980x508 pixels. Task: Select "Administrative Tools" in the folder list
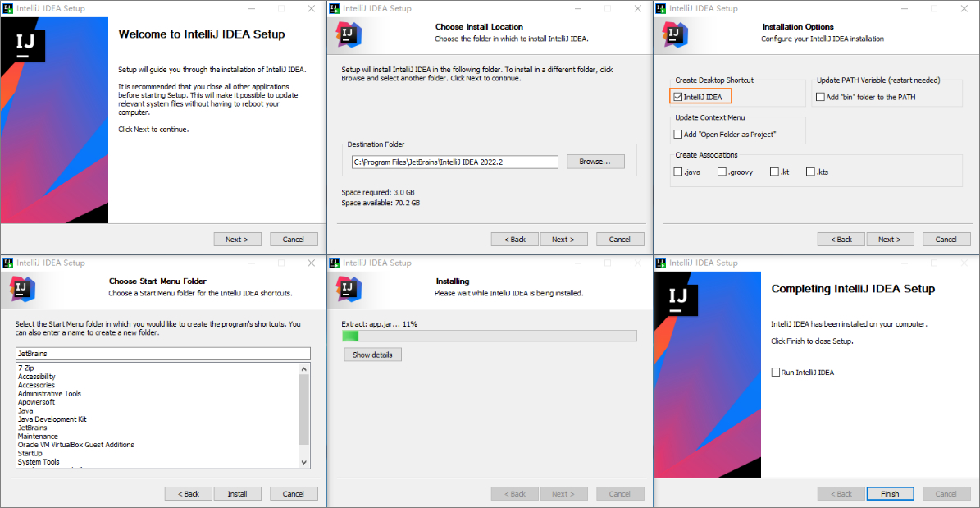49,393
